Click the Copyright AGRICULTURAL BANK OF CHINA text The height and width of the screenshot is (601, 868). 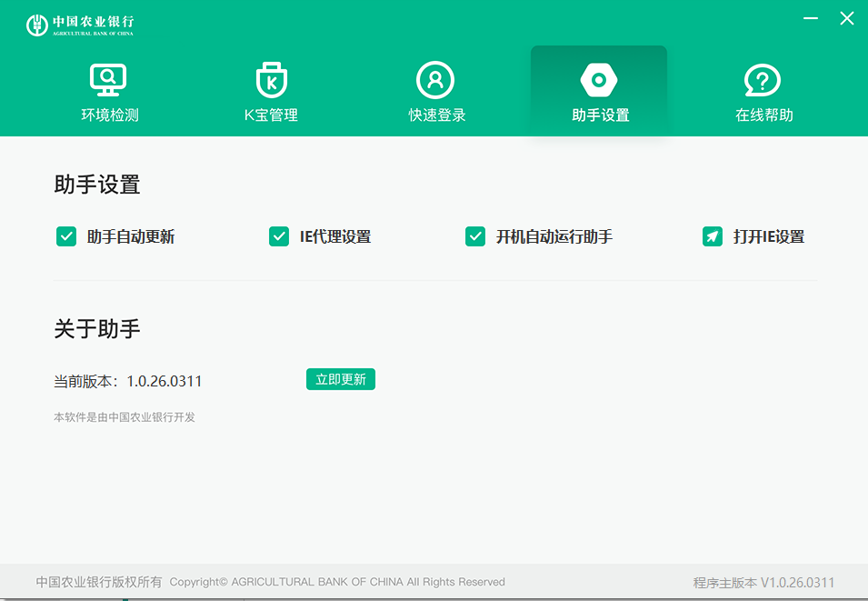coord(337,582)
